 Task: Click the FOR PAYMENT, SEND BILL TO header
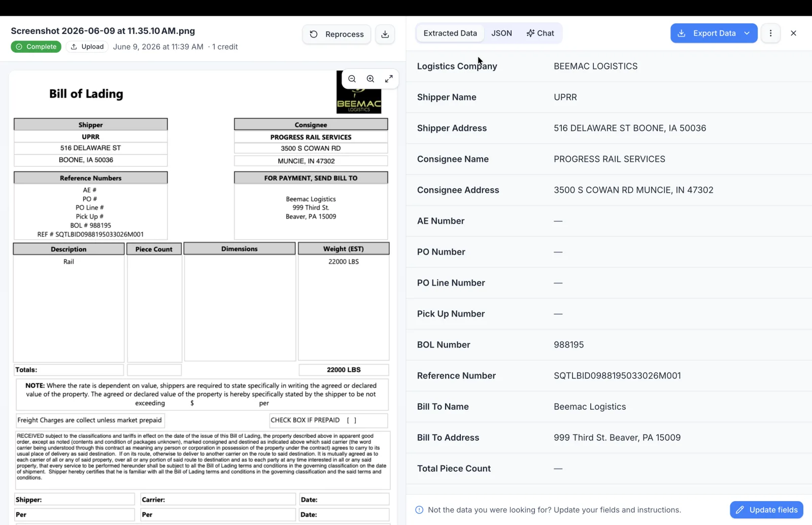click(311, 178)
